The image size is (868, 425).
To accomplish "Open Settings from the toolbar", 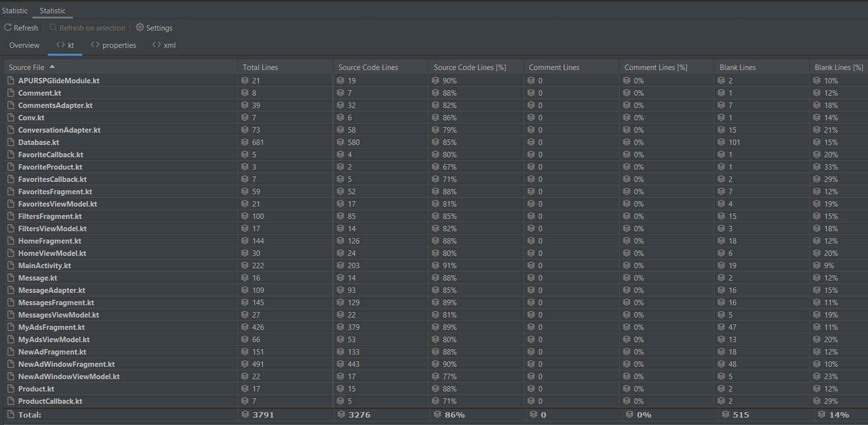I will (x=154, y=28).
